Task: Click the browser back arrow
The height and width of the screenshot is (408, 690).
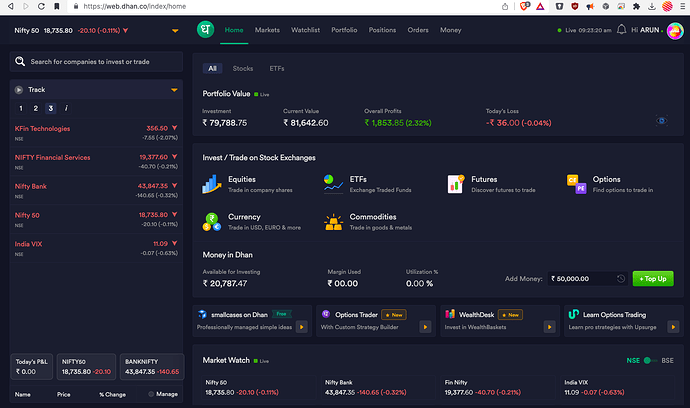Action: tap(11, 6)
